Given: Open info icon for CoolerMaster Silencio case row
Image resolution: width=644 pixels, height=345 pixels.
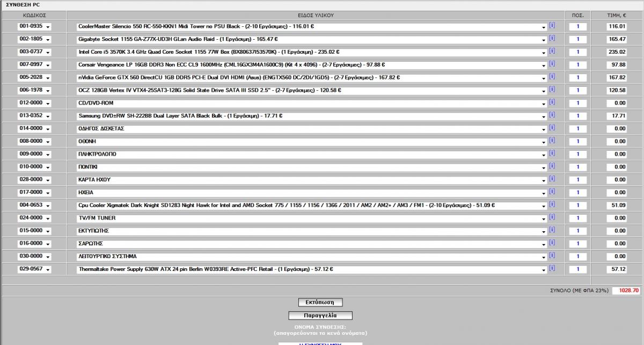Looking at the screenshot, I should pos(552,25).
